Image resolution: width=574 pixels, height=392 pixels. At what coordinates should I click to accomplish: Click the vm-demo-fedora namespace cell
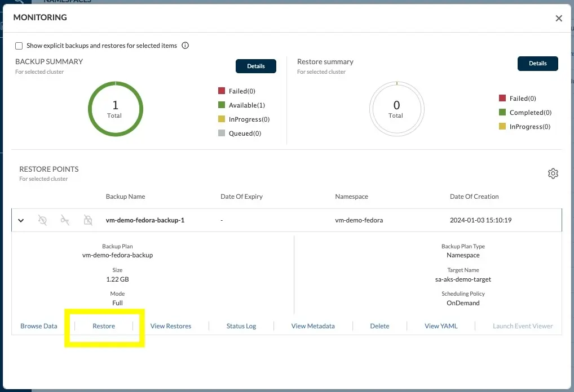click(x=359, y=220)
